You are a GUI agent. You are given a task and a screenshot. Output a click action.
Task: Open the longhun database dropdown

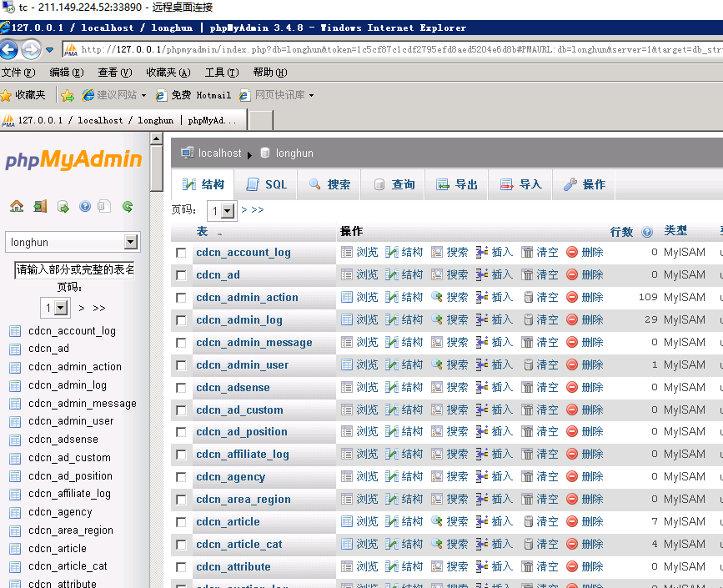pos(73,242)
